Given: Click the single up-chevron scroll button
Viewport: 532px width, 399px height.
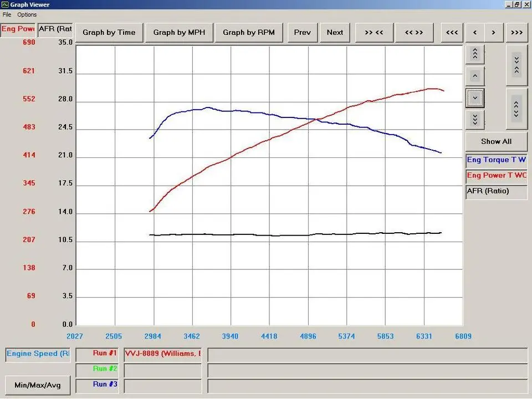Looking at the screenshot, I should [475, 76].
